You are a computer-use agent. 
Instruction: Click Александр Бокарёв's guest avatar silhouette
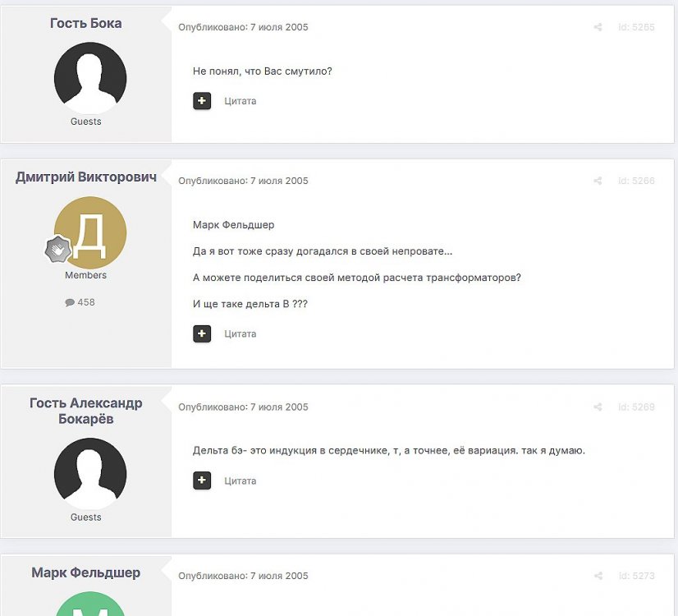click(x=90, y=474)
